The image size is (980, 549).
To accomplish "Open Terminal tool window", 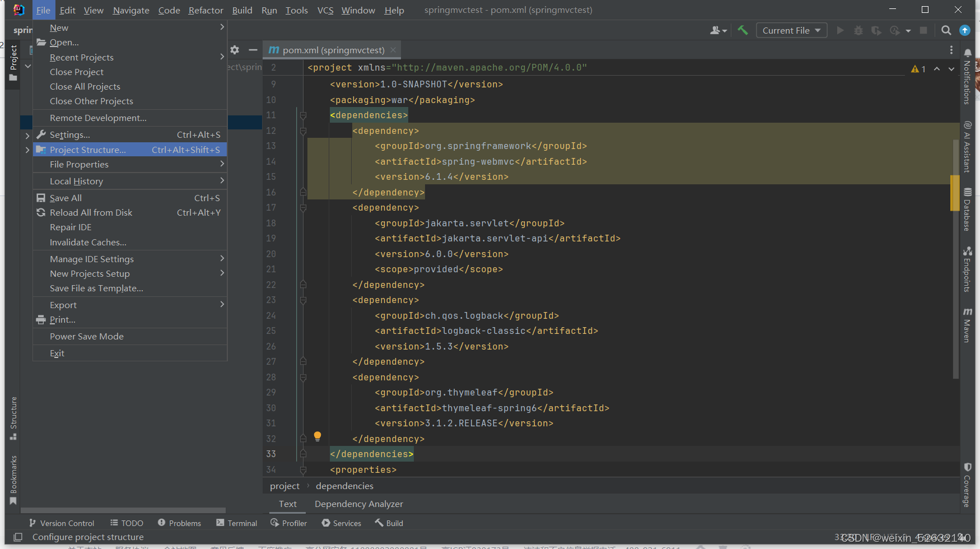I will pyautogui.click(x=237, y=523).
